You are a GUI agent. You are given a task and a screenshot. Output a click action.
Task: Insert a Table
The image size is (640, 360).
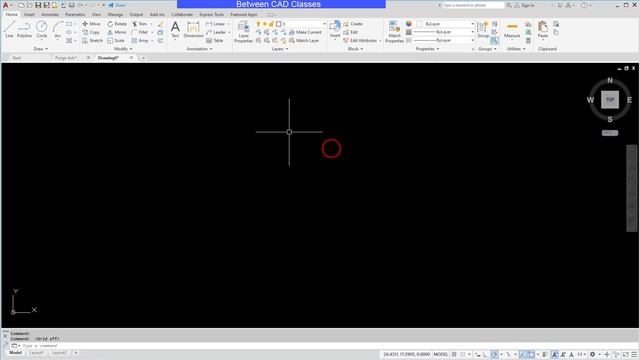pyautogui.click(x=215, y=41)
